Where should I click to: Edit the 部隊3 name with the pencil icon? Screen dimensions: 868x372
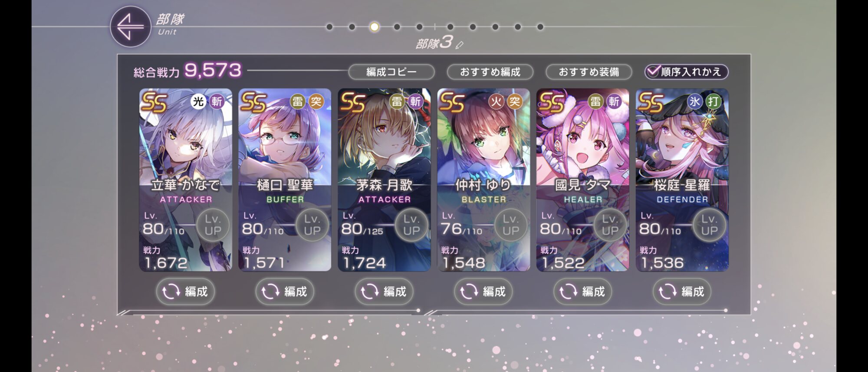pos(460,44)
